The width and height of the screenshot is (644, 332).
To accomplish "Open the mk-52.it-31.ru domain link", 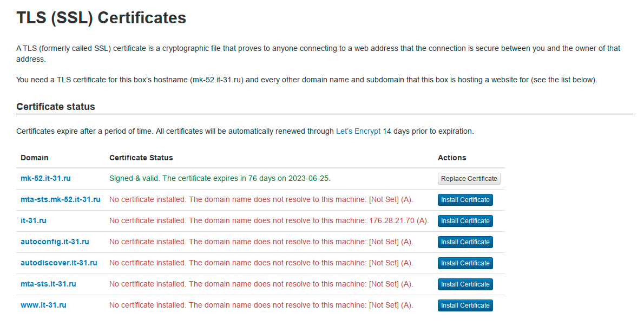I will (45, 178).
